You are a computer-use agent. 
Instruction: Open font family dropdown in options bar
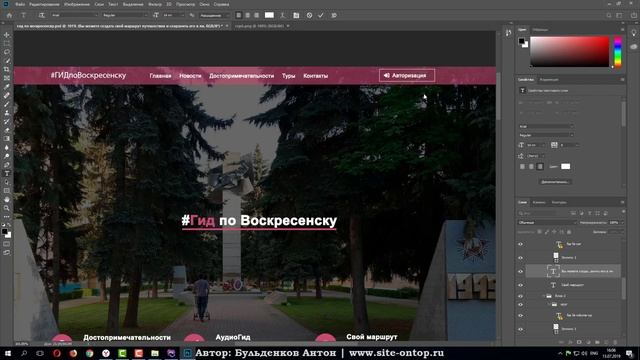(x=74, y=15)
